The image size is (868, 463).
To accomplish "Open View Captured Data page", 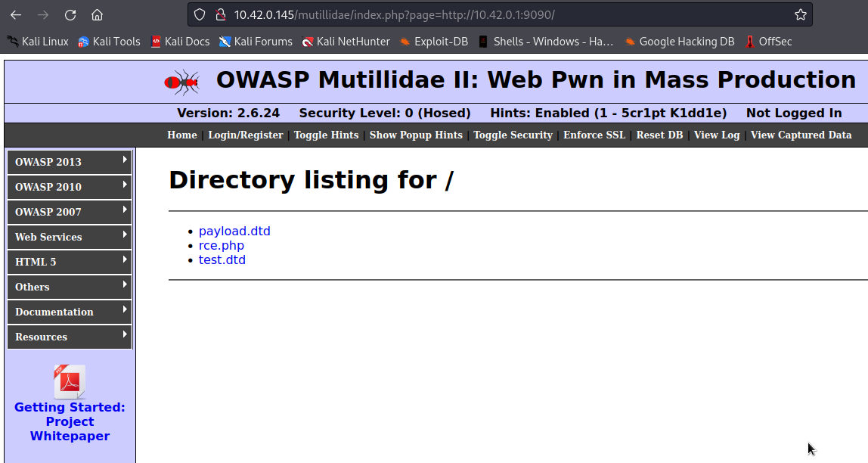I will point(801,135).
